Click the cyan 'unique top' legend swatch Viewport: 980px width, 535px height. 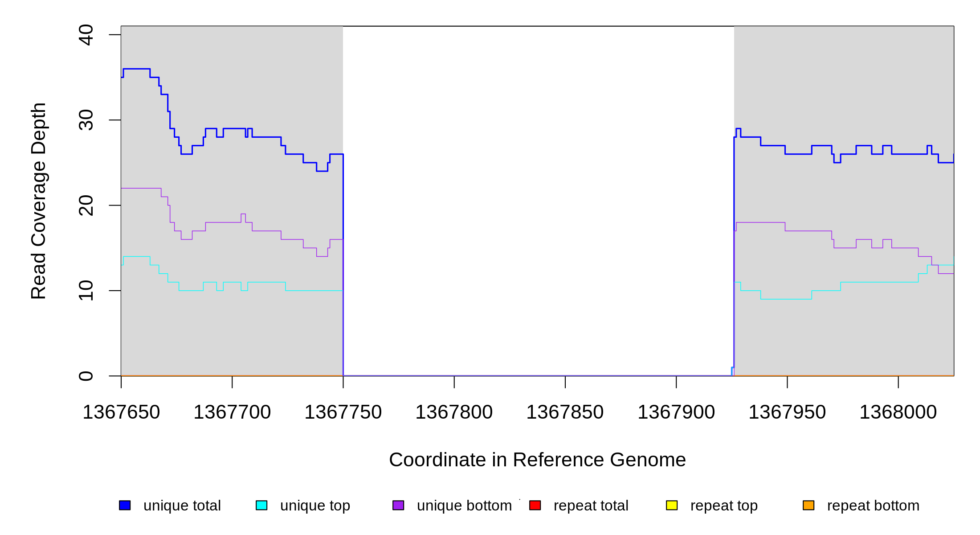(x=261, y=505)
